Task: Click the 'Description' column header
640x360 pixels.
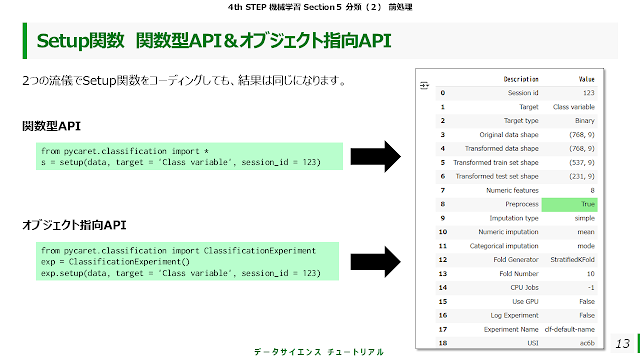Action: pyautogui.click(x=521, y=79)
